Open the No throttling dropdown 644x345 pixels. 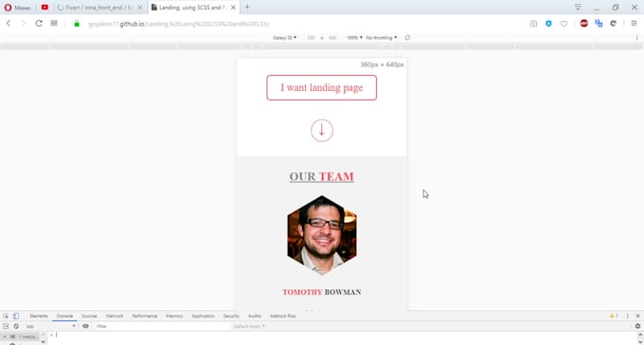381,37
